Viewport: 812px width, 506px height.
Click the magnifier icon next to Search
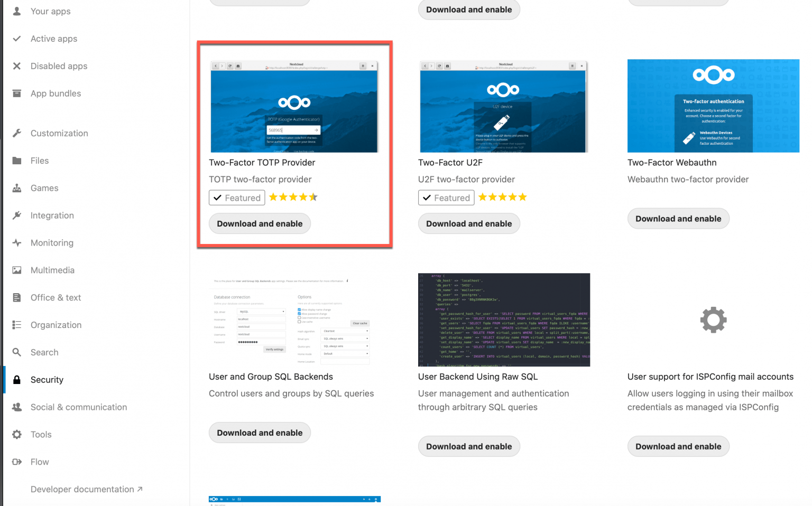[17, 352]
